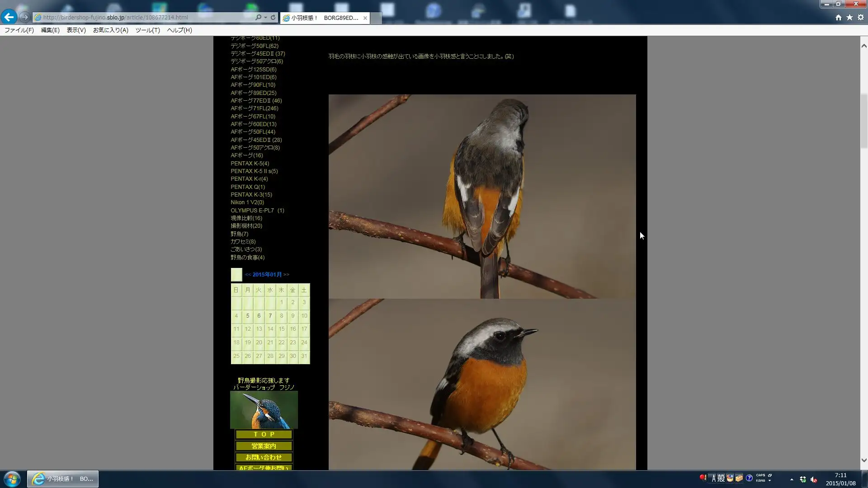Open 野鳥の食事(4) category link
868x488 pixels.
coord(248,258)
